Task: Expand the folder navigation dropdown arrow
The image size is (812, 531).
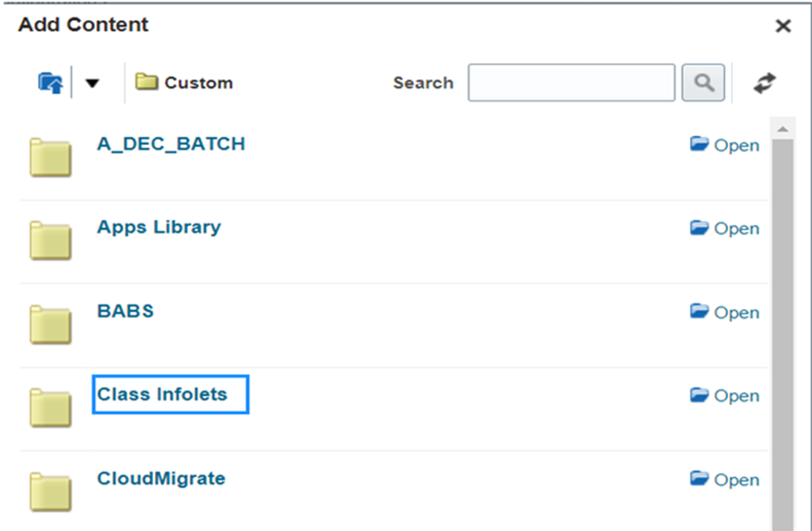Action: coord(92,82)
